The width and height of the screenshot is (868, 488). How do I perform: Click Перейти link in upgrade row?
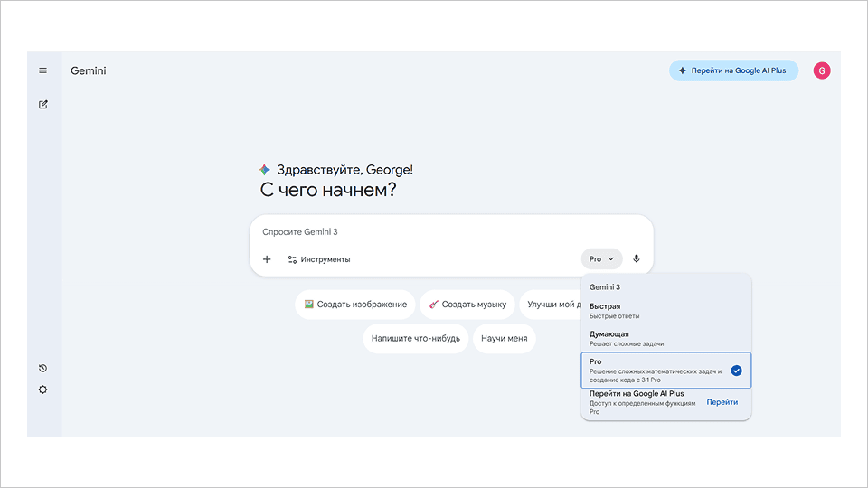[x=722, y=402]
